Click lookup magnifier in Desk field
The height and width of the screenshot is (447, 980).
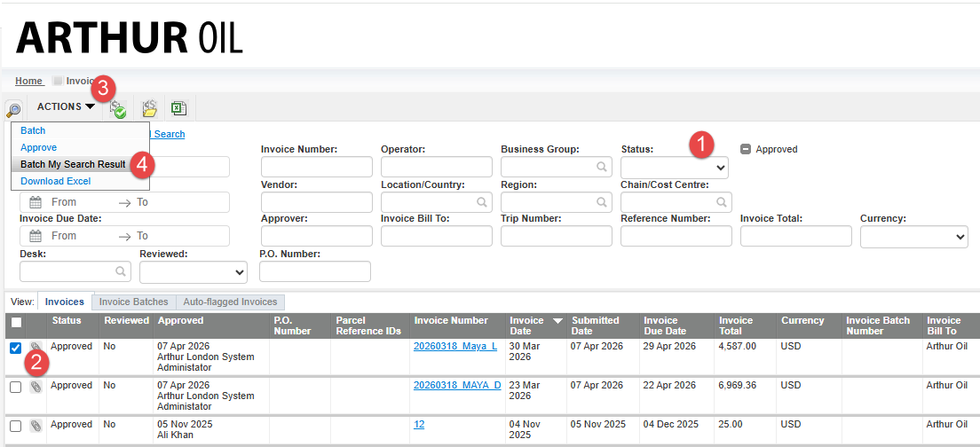pos(121,271)
